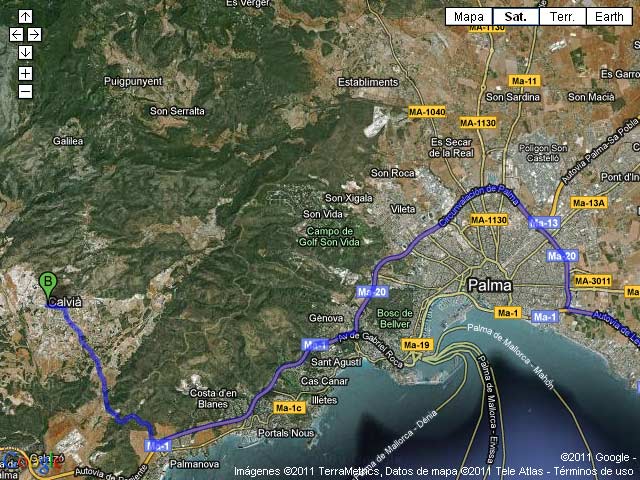Open the Términos de uso link
Image resolution: width=640 pixels, height=480 pixels.
[x=596, y=471]
